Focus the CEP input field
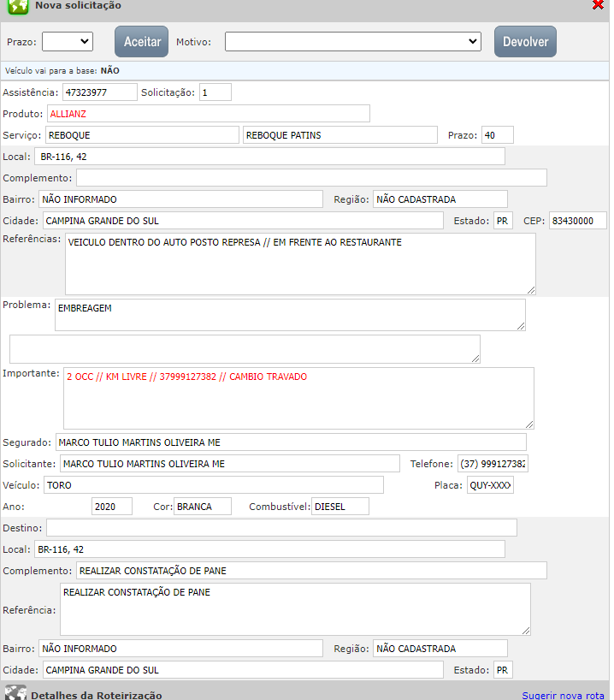Viewport: 614px width, 700px height. 577,220
